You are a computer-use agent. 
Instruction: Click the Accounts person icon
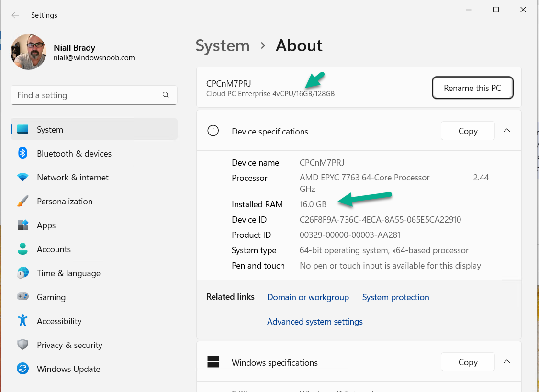[22, 249]
